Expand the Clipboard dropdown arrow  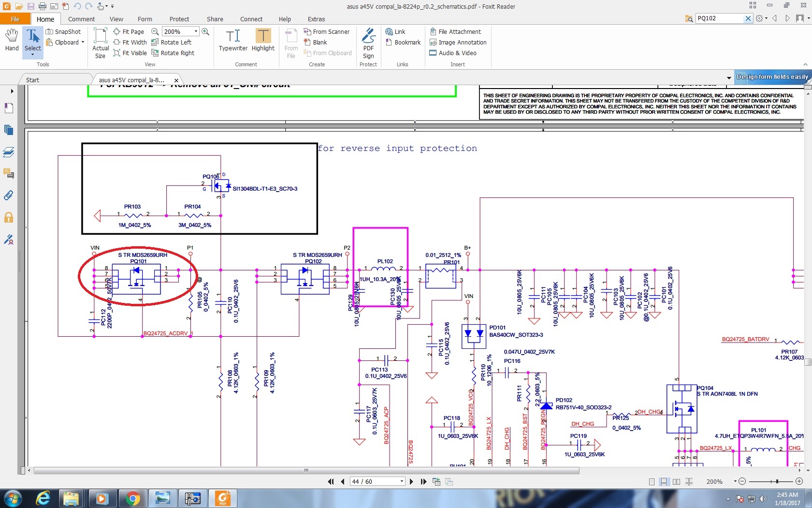point(83,43)
